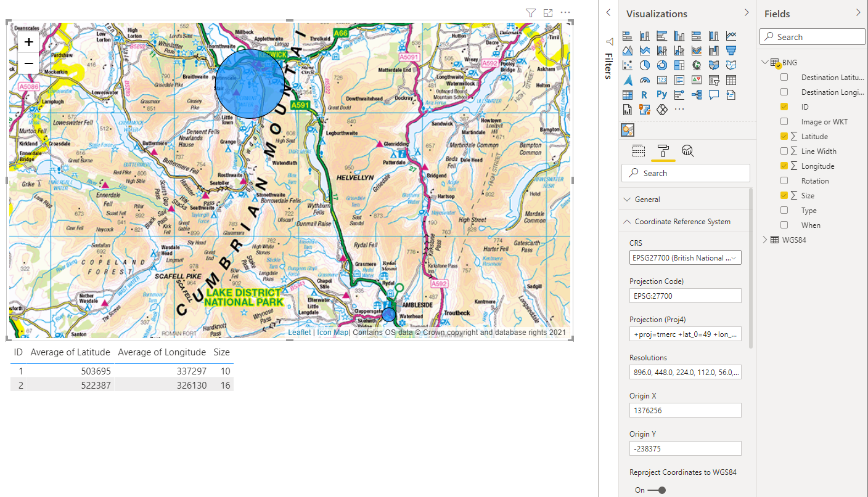
Task: Select the filled map visual
Action: [x=714, y=65]
